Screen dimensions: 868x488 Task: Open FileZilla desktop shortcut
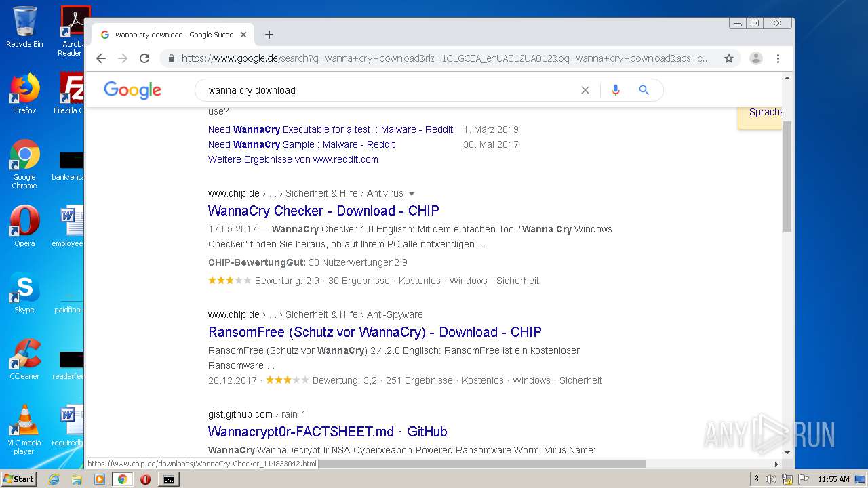(70, 94)
